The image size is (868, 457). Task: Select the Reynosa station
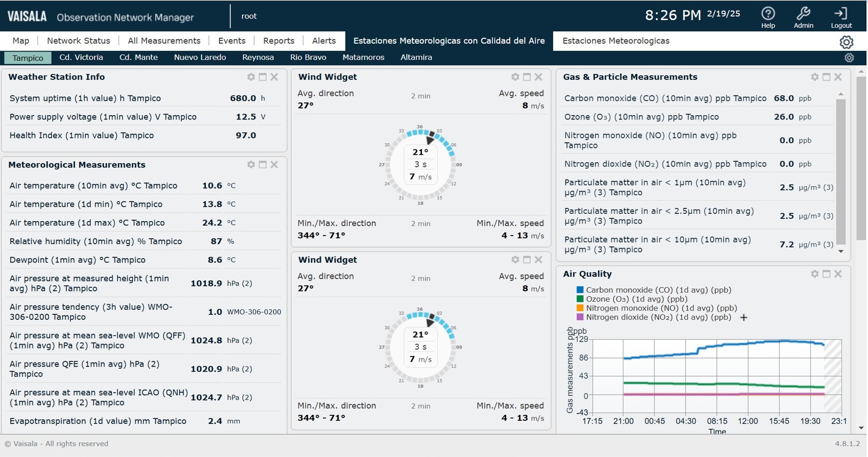(x=258, y=58)
